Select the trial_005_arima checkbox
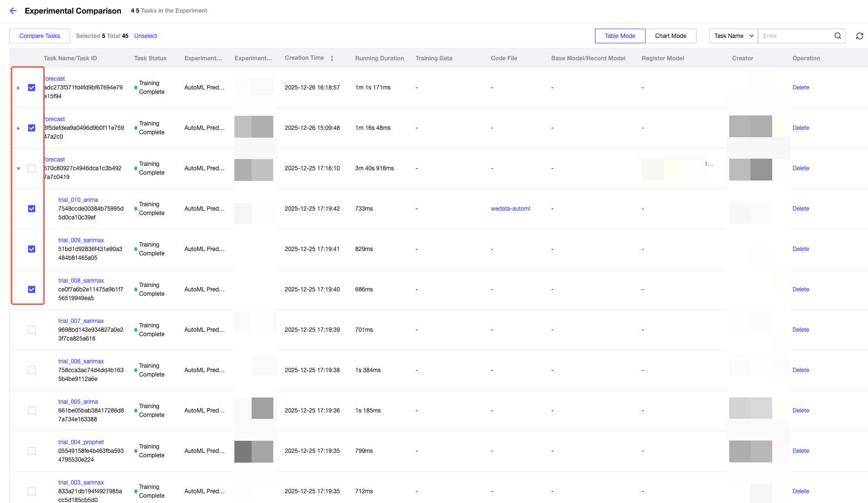This screenshot has height=503, width=868. click(32, 411)
